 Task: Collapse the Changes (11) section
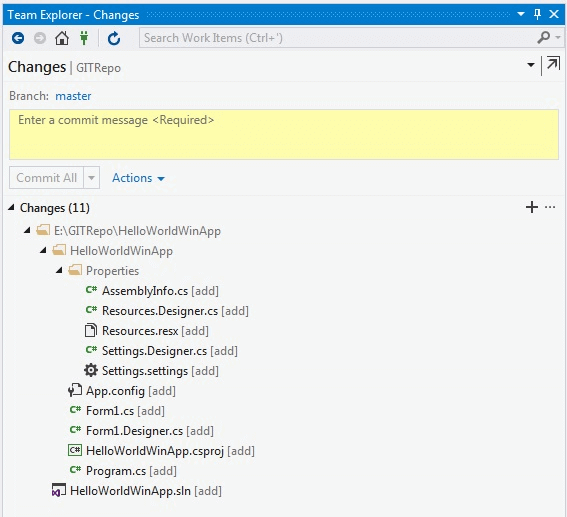(x=11, y=207)
